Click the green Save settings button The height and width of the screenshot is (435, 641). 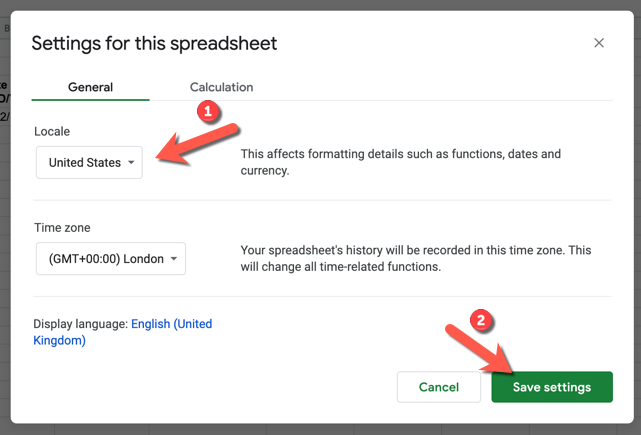[x=551, y=387]
